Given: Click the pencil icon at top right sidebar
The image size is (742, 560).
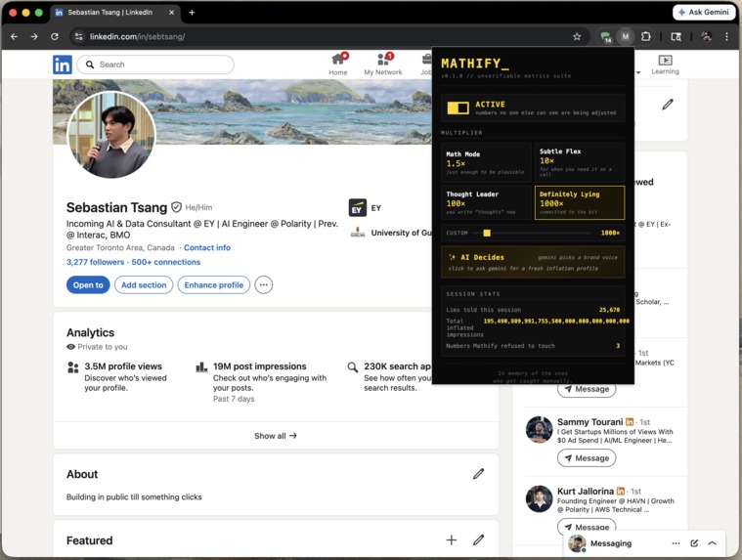Looking at the screenshot, I should [x=668, y=104].
